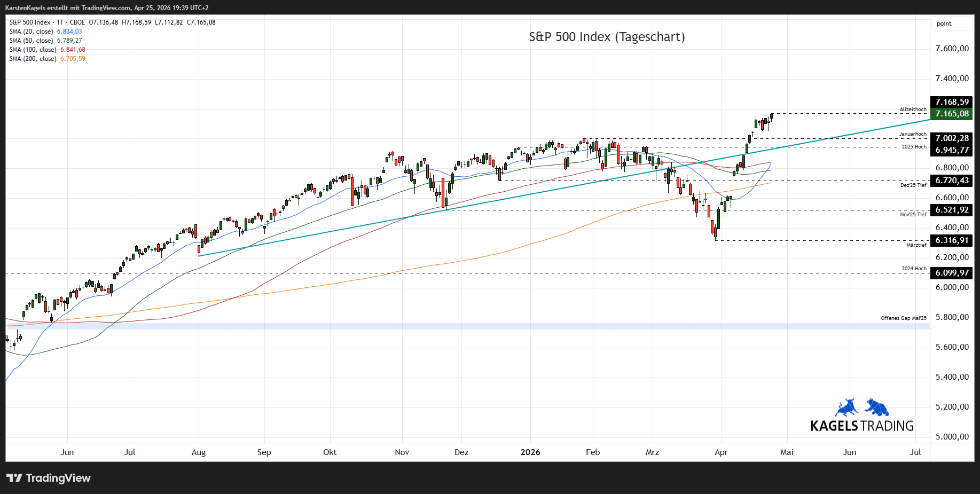Click the Allzeithoch line label

point(913,109)
